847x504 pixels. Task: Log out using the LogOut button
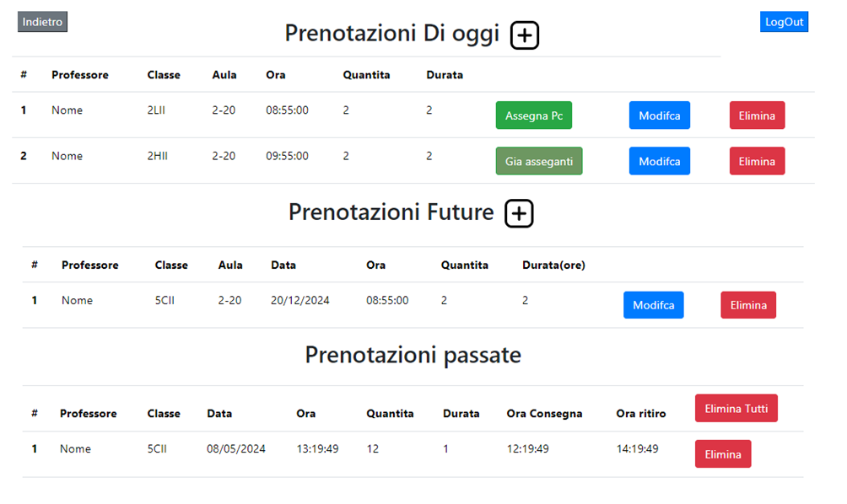pyautogui.click(x=784, y=22)
